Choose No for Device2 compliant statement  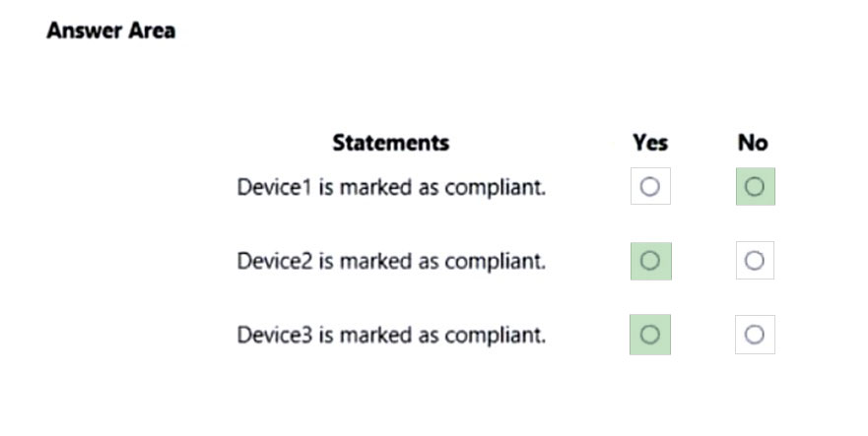tap(755, 260)
